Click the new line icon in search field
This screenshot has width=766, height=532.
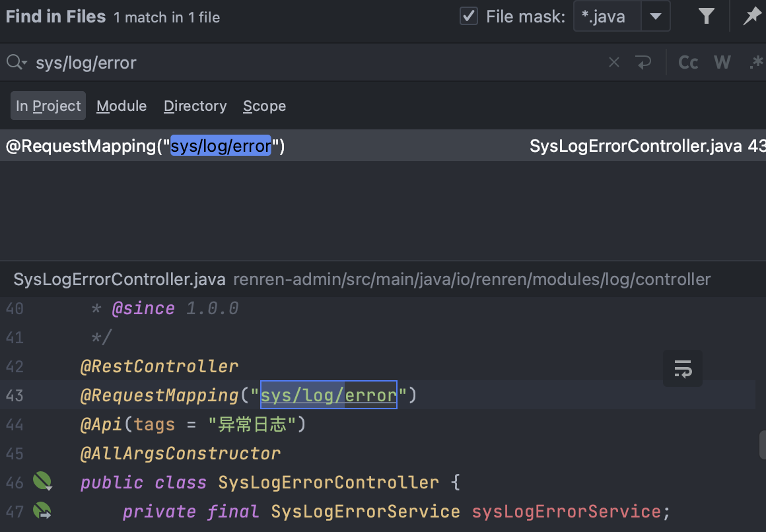coord(643,63)
